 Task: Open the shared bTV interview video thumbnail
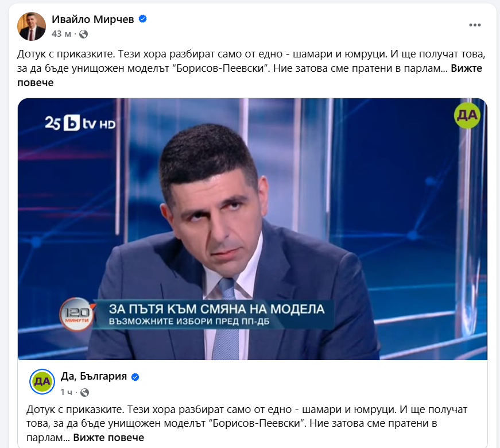(252, 229)
